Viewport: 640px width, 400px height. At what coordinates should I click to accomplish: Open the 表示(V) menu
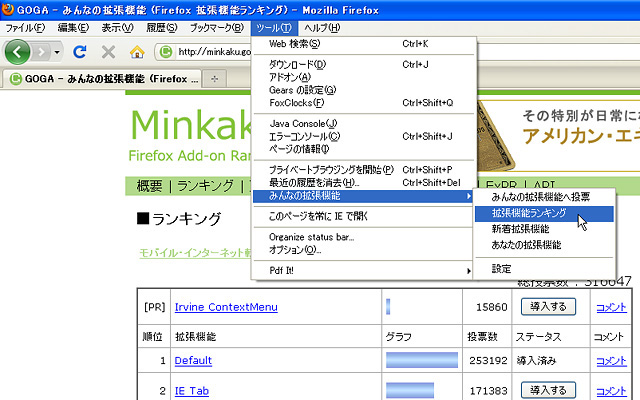click(x=118, y=28)
